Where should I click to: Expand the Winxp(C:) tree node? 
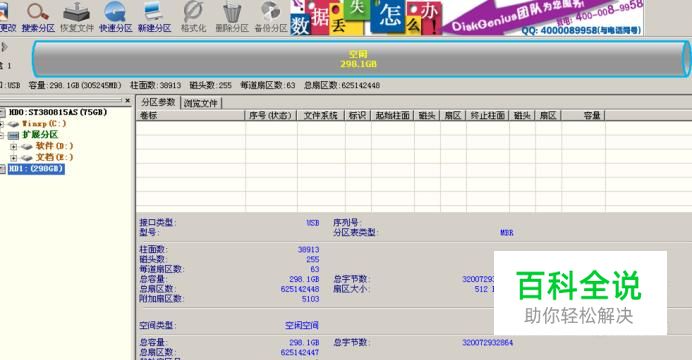(x=1, y=124)
